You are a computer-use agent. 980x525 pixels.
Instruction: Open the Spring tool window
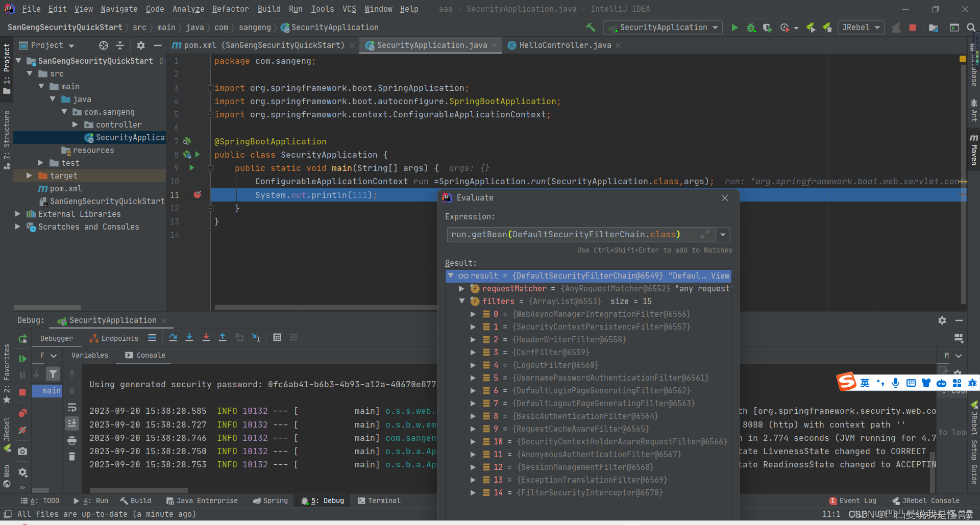pos(271,501)
